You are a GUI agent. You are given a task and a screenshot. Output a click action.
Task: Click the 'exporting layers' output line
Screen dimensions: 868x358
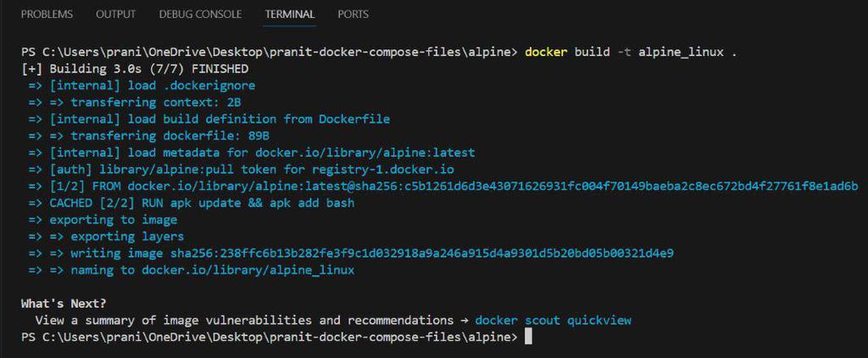(127, 237)
